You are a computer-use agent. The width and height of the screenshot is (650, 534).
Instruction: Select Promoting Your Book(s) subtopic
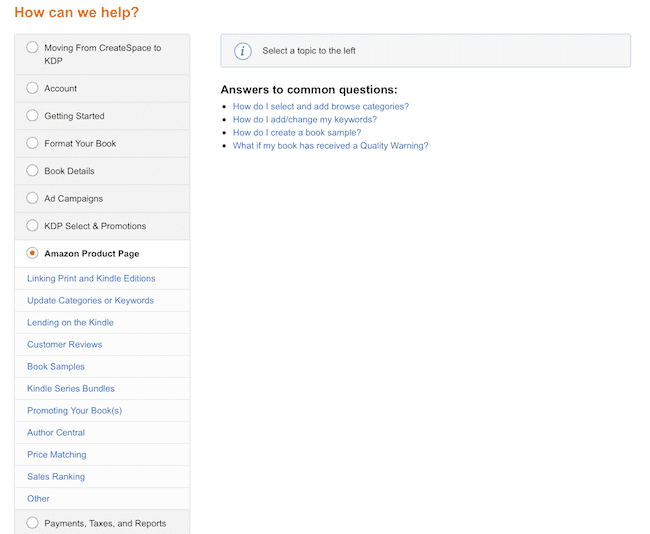[75, 410]
